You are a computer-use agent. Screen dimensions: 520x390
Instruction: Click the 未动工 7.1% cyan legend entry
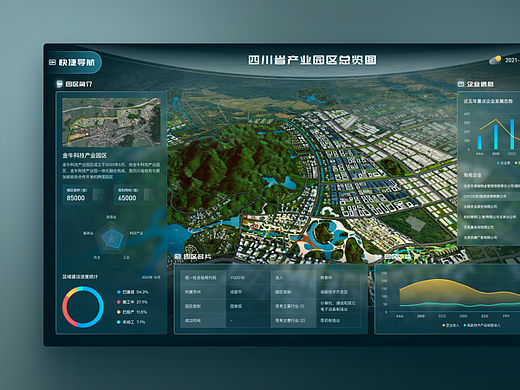[x=131, y=322]
